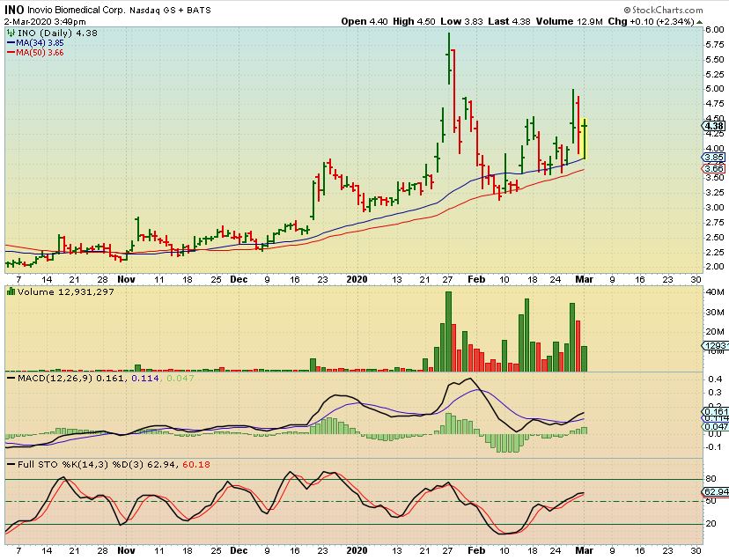Click the 2.00 label on price axis
The image size is (729, 560).
tap(715, 267)
